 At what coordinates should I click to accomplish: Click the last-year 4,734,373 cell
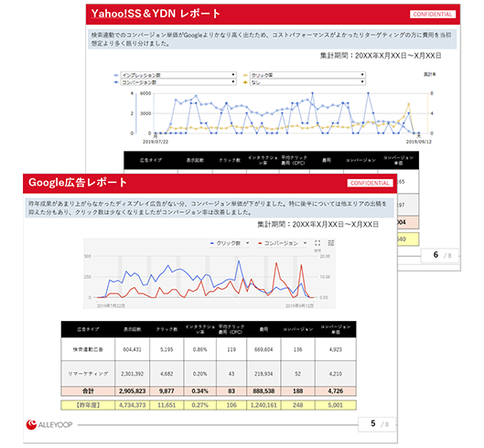[132, 405]
